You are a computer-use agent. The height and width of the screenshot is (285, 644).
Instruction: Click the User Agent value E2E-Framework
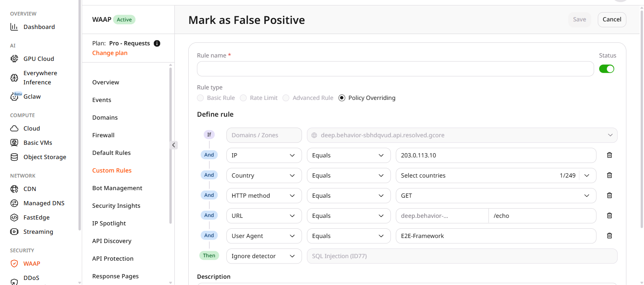496,236
